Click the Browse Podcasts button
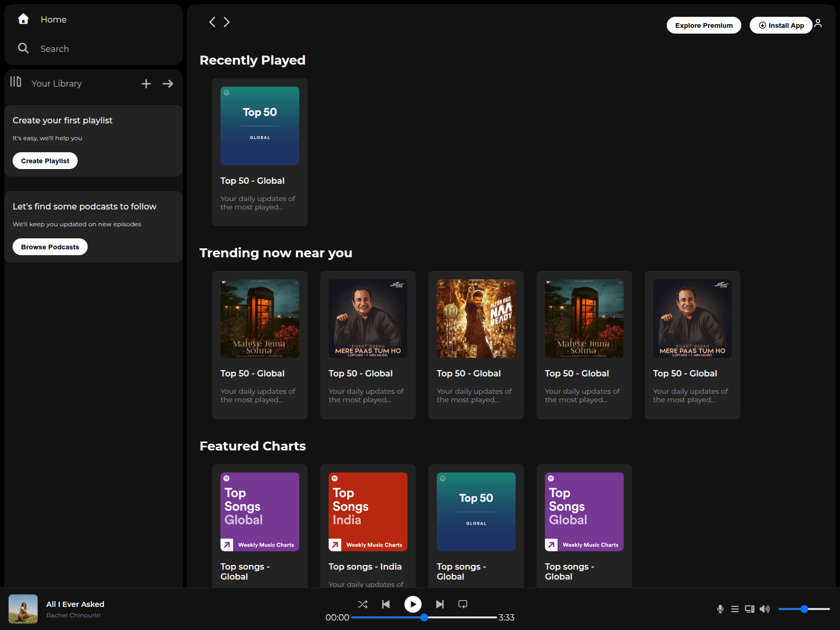840x630 pixels. pyautogui.click(x=50, y=247)
